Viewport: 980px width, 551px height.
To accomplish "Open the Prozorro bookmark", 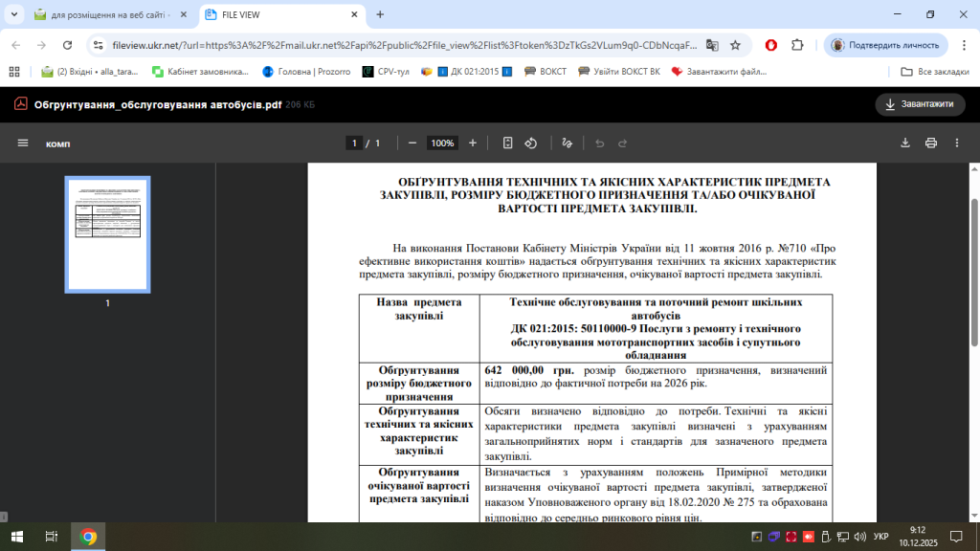I will tap(306, 72).
